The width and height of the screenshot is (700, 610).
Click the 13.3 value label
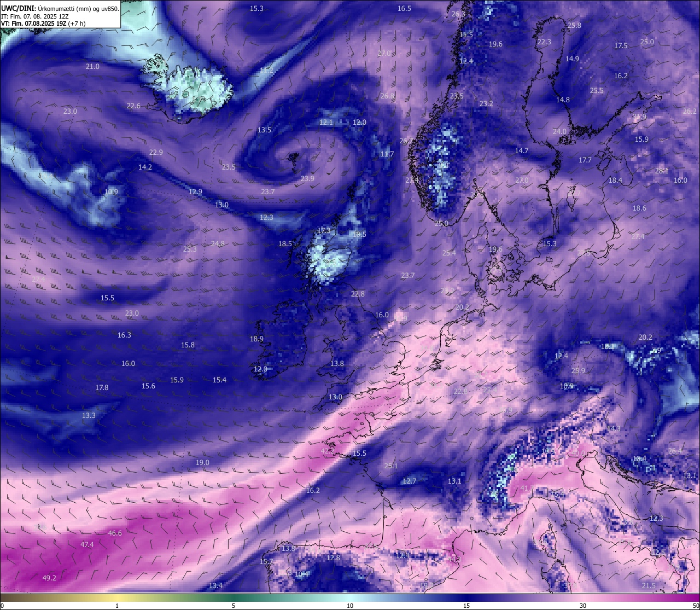89,415
